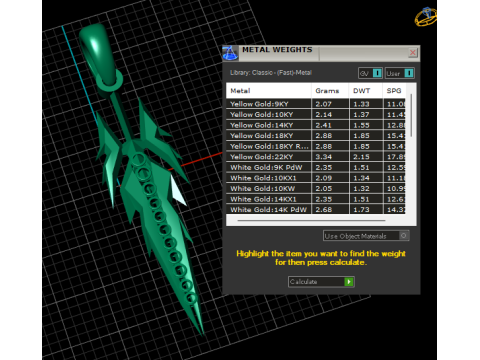Toggle the Use Object Materials option
Viewport: 480px width, 360px height.
pyautogui.click(x=366, y=236)
